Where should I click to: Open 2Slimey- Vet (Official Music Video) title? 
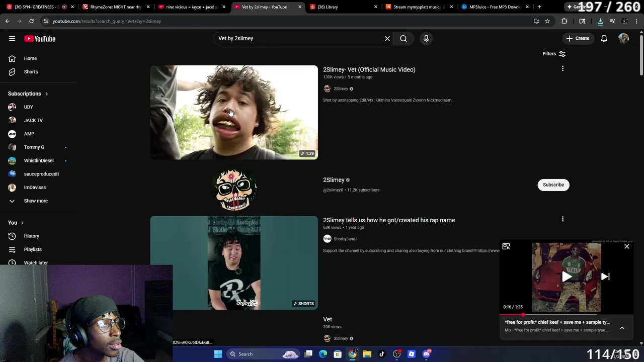coord(369,70)
